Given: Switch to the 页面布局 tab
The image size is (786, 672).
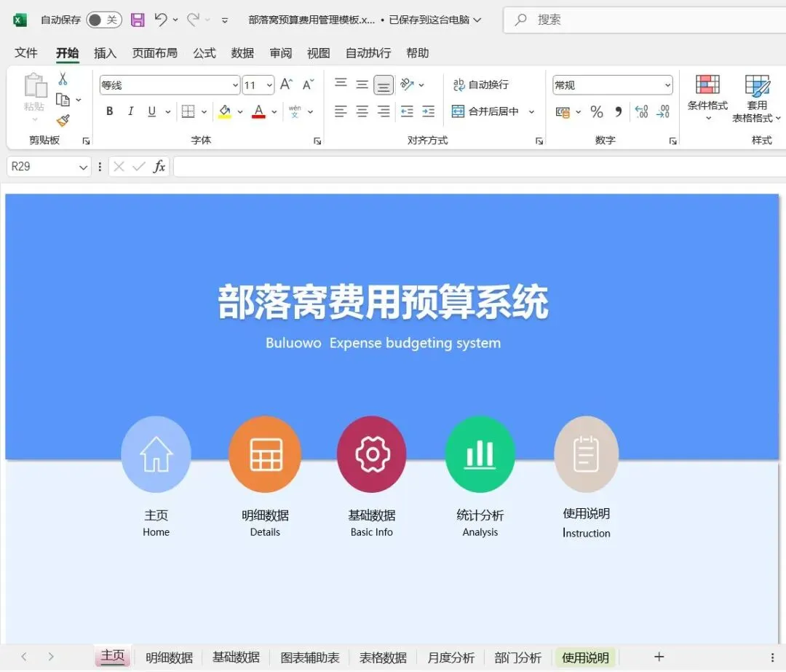Looking at the screenshot, I should [154, 52].
